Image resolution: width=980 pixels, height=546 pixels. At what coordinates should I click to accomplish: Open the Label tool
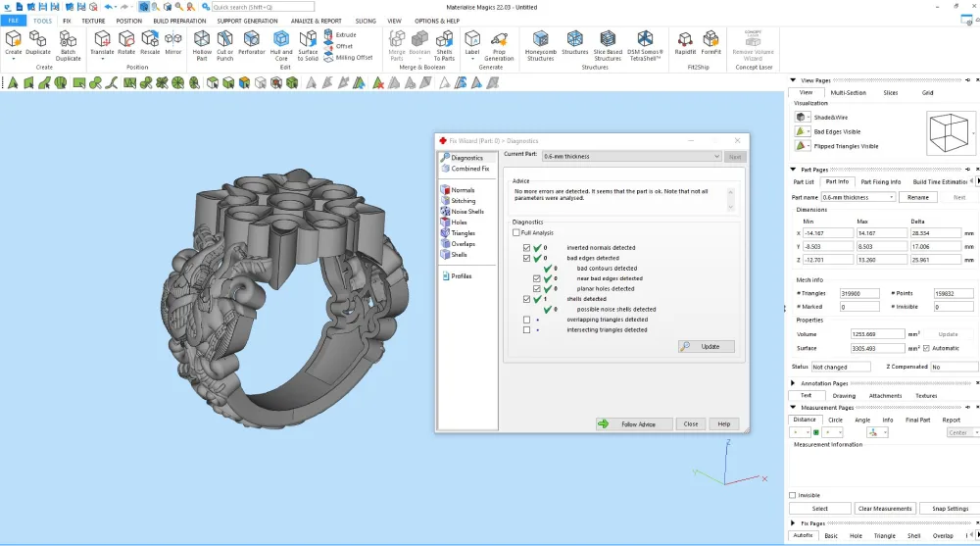[x=472, y=45]
